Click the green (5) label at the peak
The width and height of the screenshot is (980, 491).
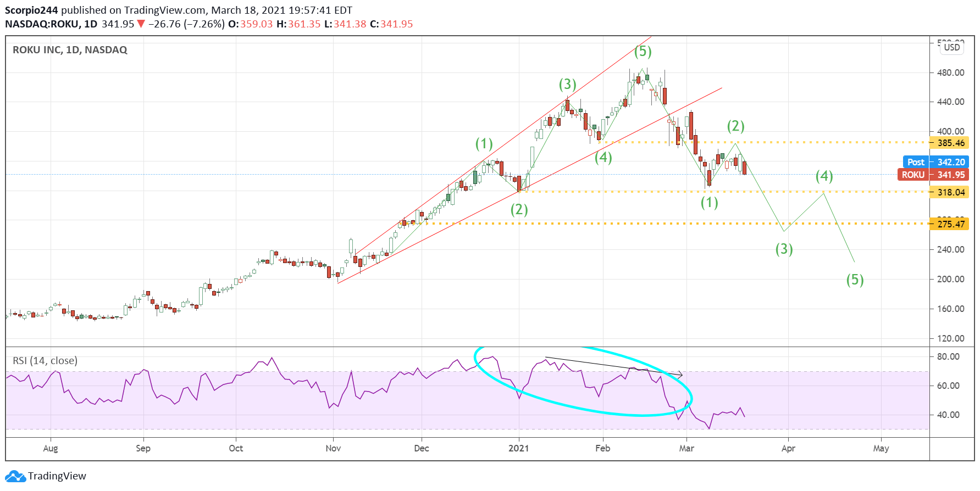pos(643,52)
